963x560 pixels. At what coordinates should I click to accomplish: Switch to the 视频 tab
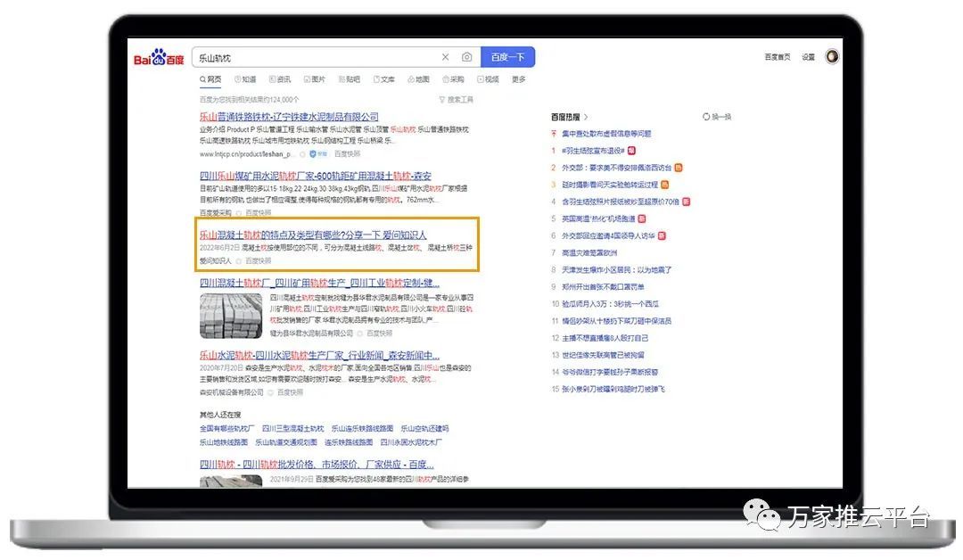488,79
